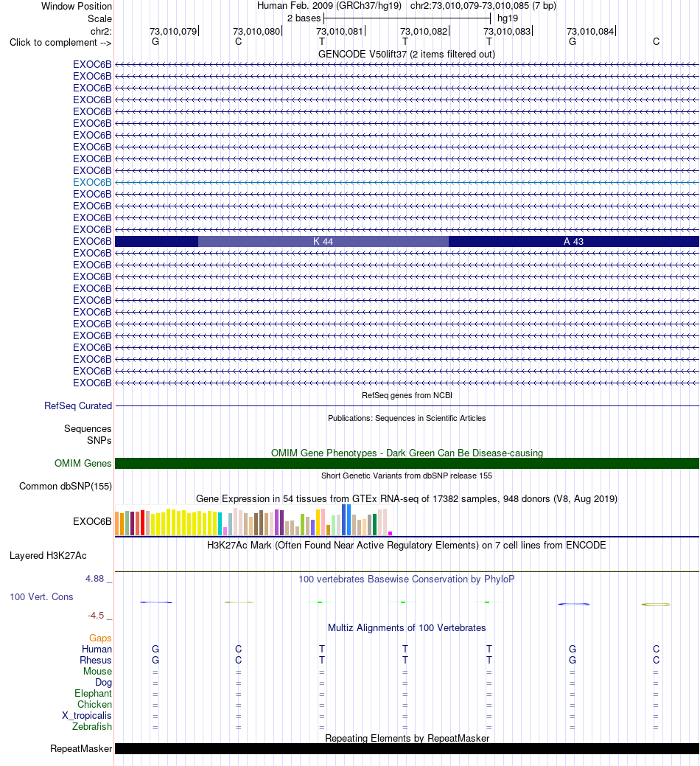Click the 'RefSeq Curated' track label
This screenshot has width=700, height=766.
point(78,406)
